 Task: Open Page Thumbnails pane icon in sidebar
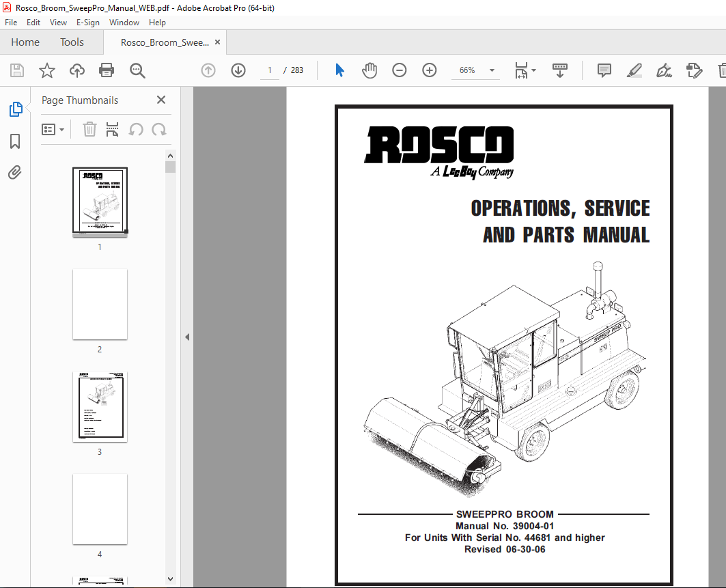click(x=16, y=109)
